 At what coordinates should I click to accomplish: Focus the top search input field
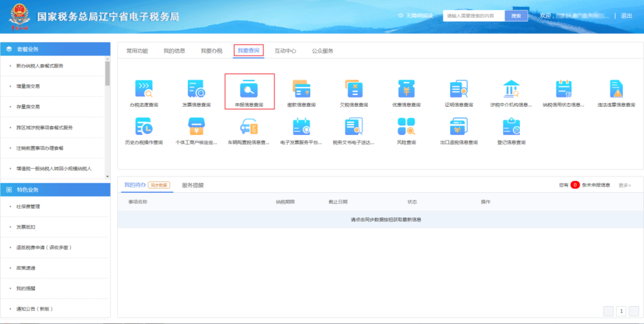pyautogui.click(x=473, y=16)
